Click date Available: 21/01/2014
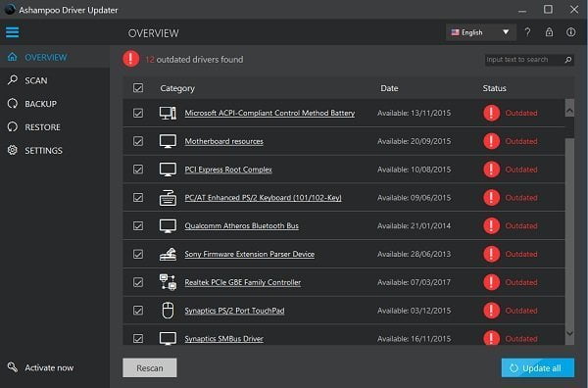 [x=414, y=226]
